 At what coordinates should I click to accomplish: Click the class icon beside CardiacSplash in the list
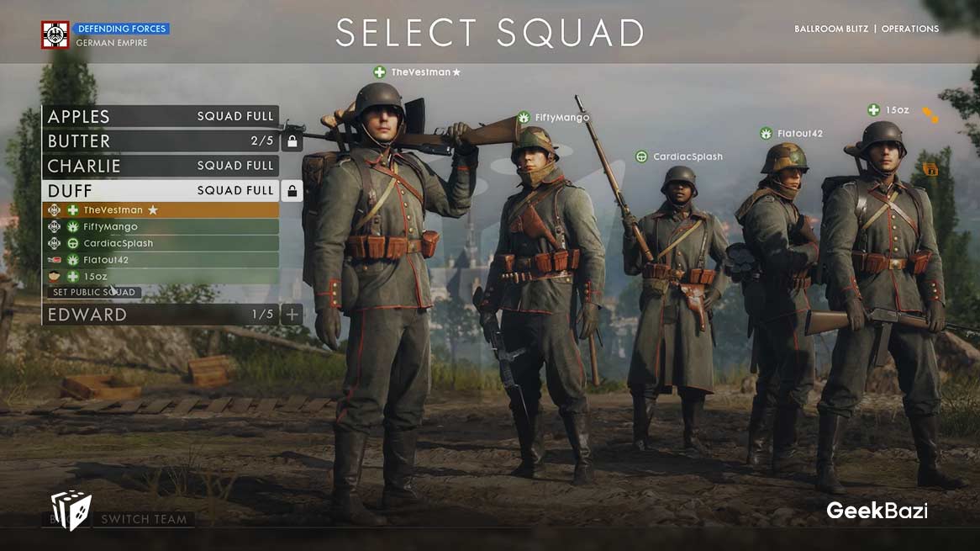pyautogui.click(x=73, y=243)
